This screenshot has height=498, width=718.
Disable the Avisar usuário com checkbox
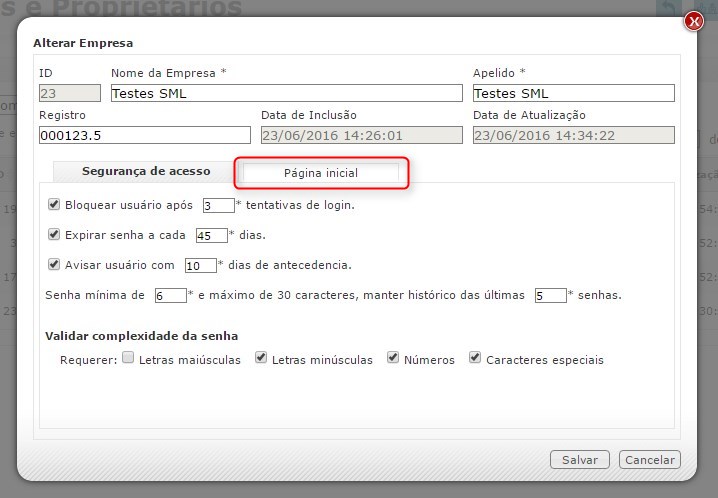[x=54, y=265]
